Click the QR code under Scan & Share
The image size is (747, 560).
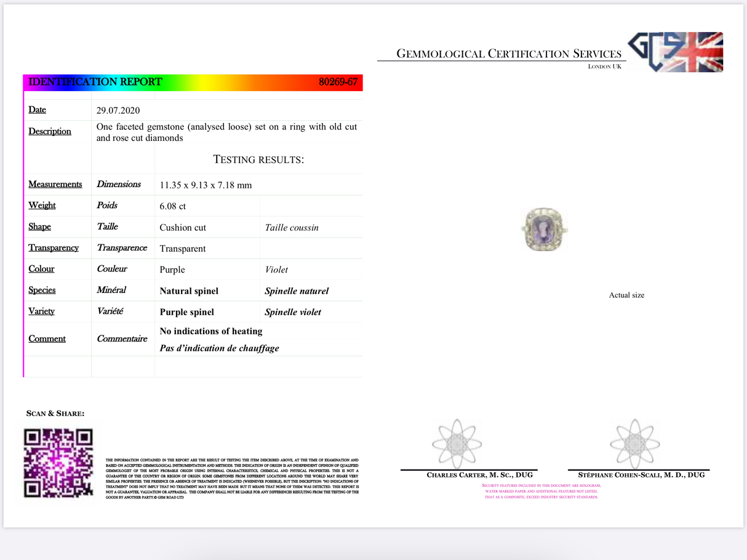[58, 463]
